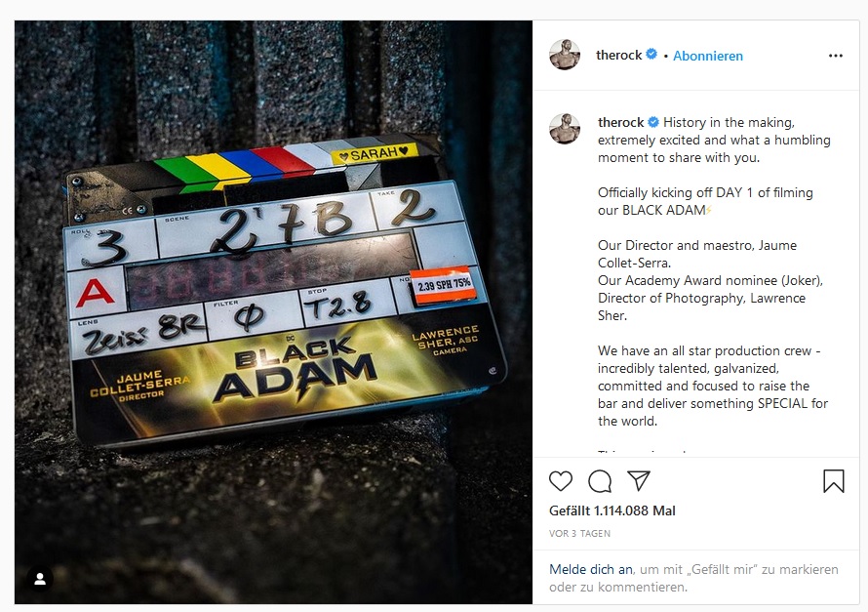Click the caption paragraph about Jaume Collet-Serra
This screenshot has height=612, width=868.
(x=710, y=280)
